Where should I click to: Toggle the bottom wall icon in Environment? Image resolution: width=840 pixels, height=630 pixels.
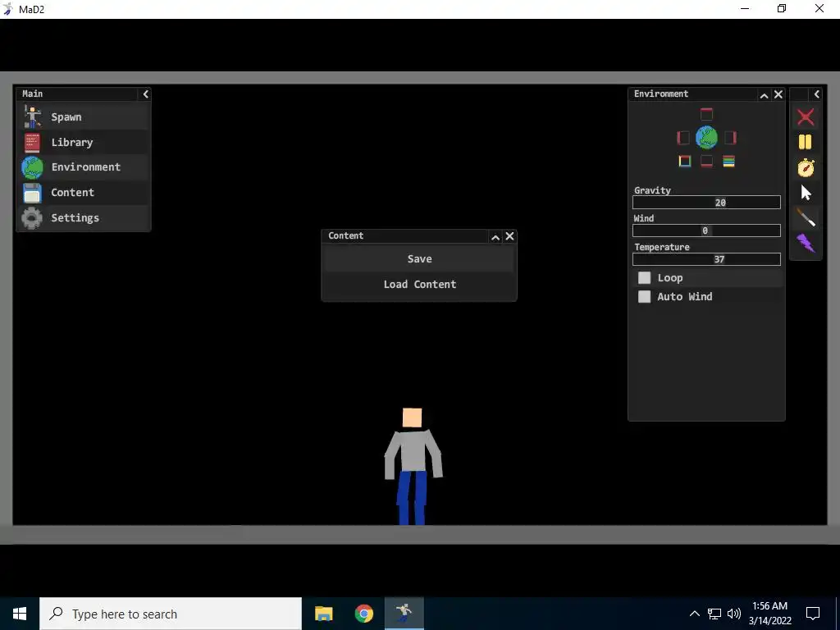coord(706,162)
